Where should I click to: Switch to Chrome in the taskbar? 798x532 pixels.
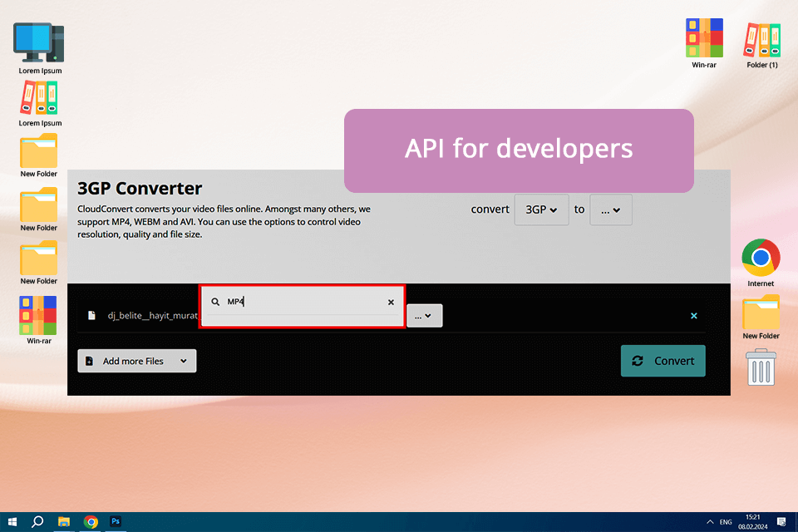(91, 522)
